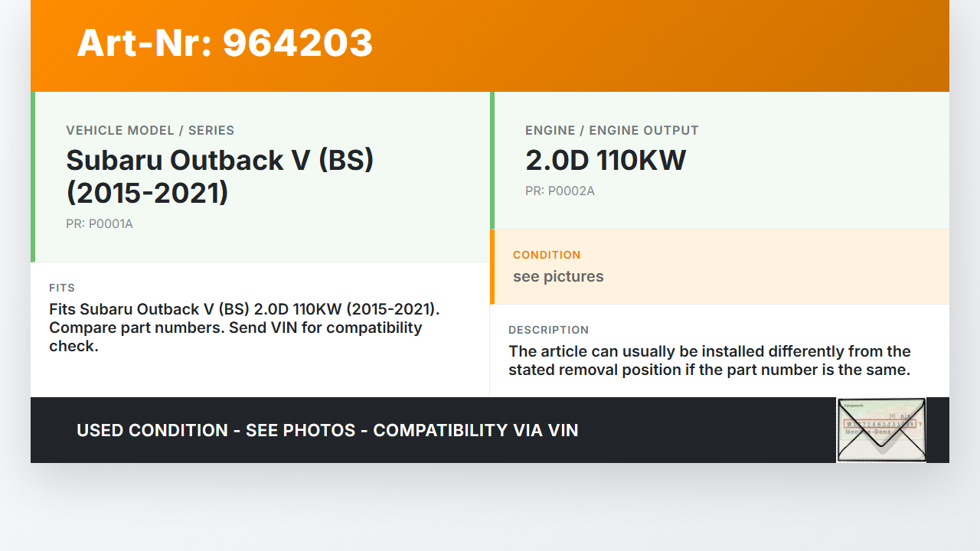
Task: Click the orange CONDITION label
Action: 547,255
